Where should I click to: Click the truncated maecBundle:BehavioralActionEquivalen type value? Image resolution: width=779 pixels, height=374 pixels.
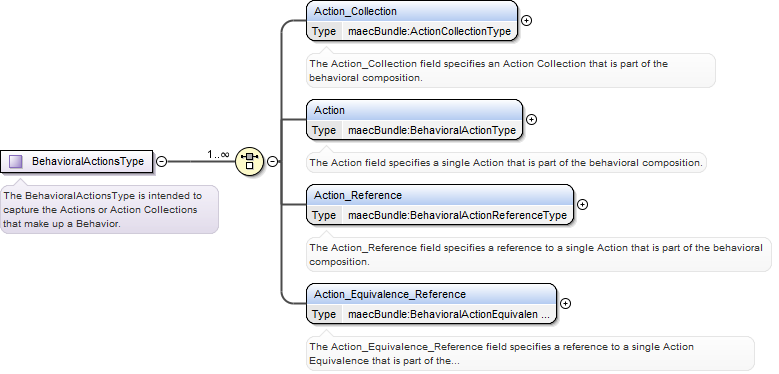pyautogui.click(x=449, y=314)
